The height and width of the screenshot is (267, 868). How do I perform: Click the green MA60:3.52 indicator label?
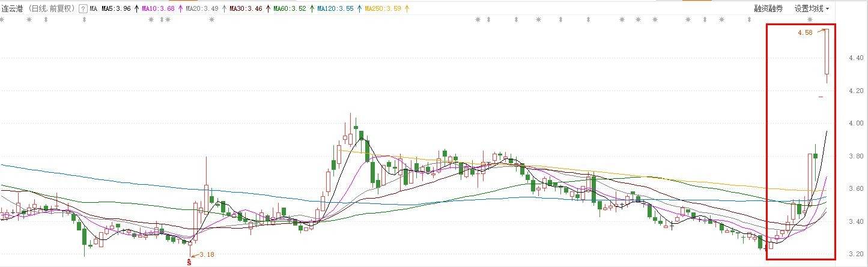(x=289, y=9)
